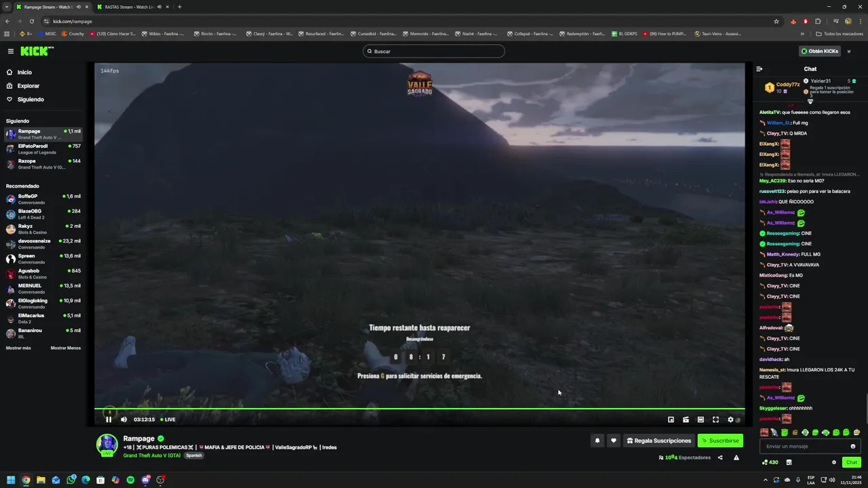Image resolution: width=868 pixels, height=488 pixels.
Task: Share the stream
Action: click(720, 457)
